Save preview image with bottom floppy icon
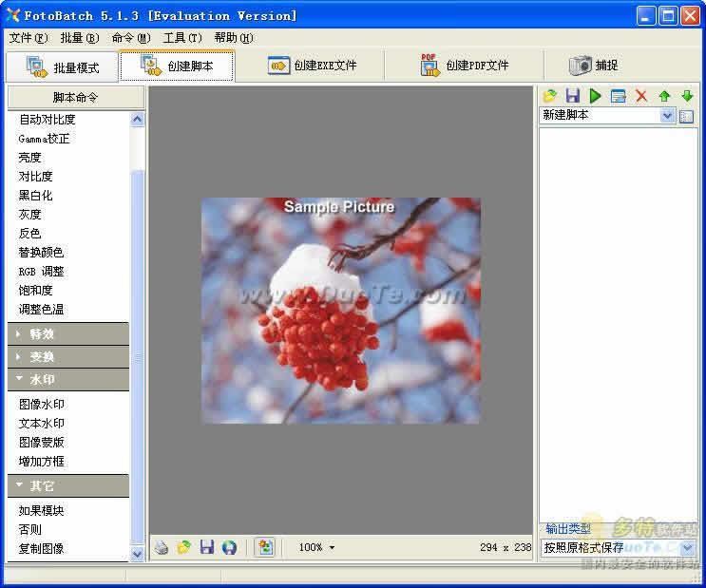The width and height of the screenshot is (706, 588). pyautogui.click(x=206, y=547)
